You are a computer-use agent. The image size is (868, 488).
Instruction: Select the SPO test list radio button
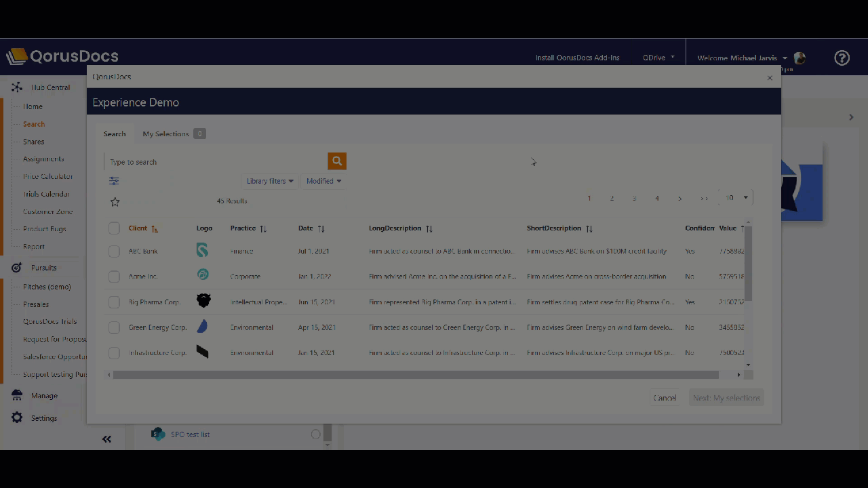point(315,434)
